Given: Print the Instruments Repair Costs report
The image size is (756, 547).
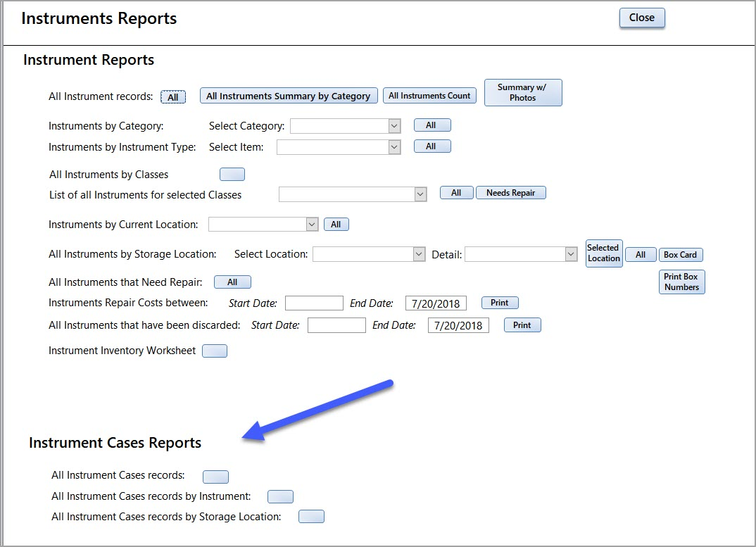Looking at the screenshot, I should pos(500,303).
